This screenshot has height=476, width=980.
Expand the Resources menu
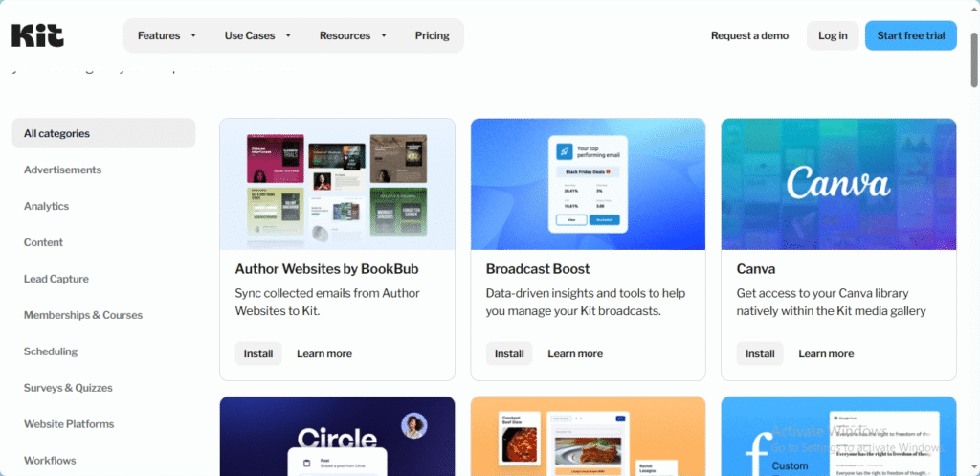(x=353, y=35)
